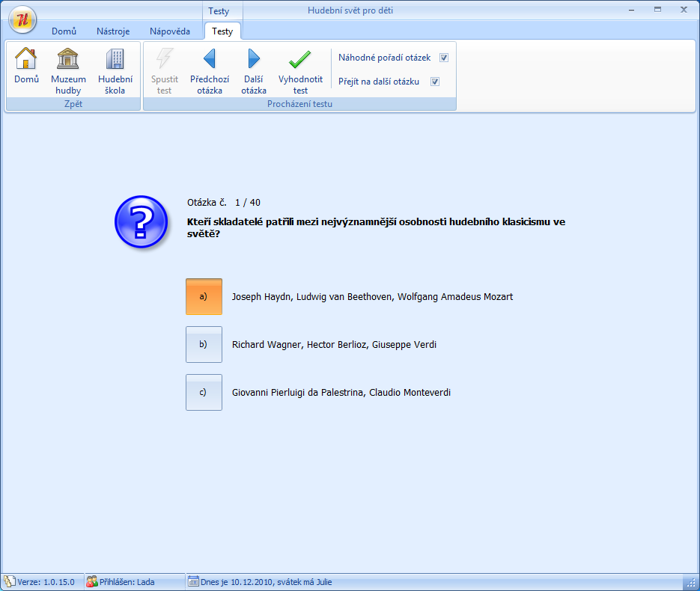Image resolution: width=700 pixels, height=591 pixels.
Task: Click text Richard Wagner, Hector Berlioz answer
Action: click(x=334, y=344)
